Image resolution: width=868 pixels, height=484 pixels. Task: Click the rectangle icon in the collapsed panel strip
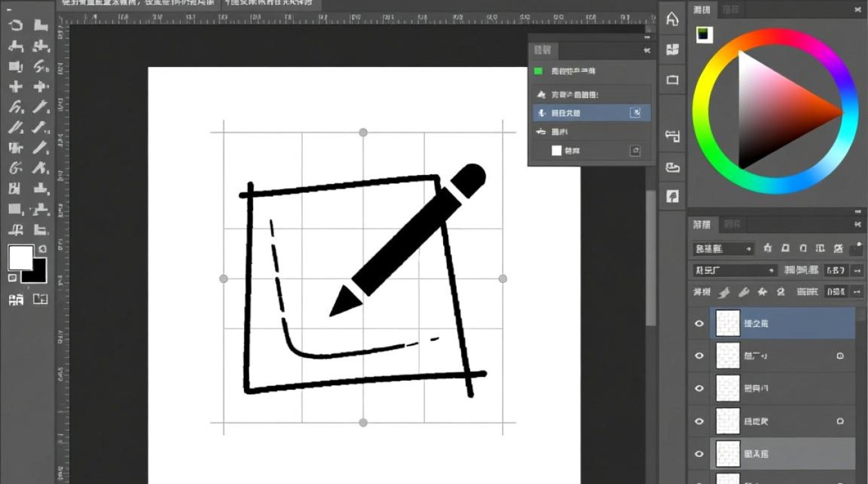tap(672, 80)
